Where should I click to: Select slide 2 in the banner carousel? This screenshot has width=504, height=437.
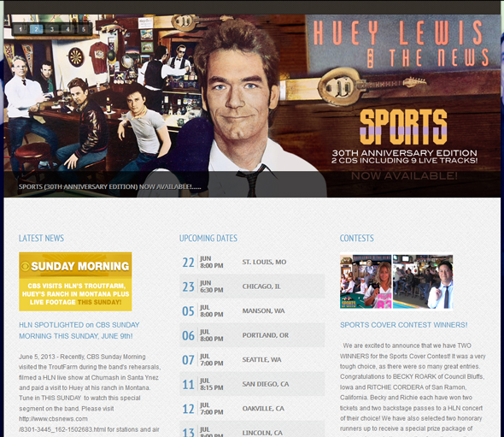tap(36, 30)
